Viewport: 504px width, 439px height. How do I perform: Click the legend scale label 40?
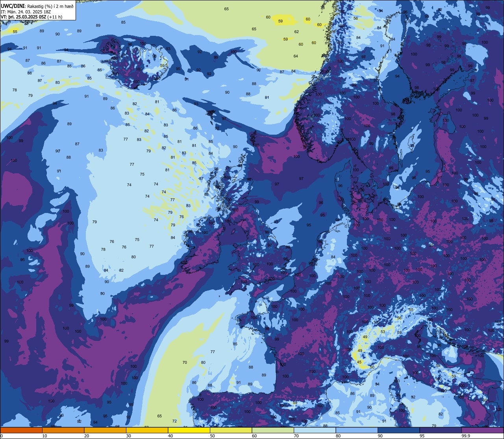point(170,436)
